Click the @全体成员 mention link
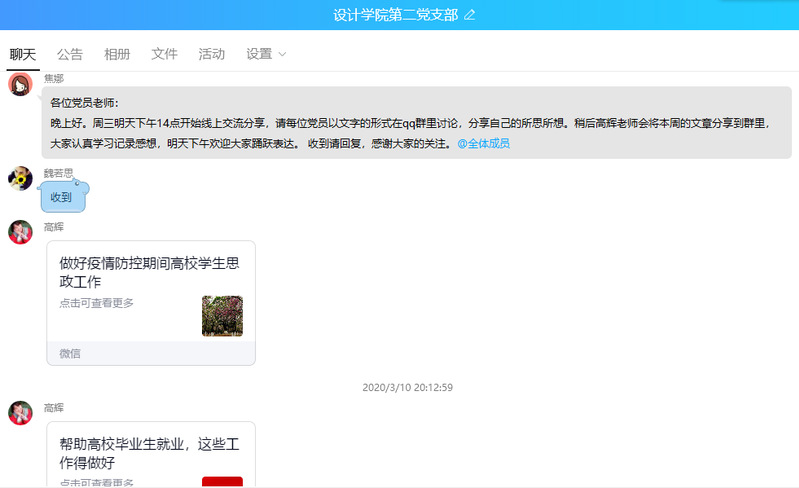Viewport: 799px width, 488px height. point(483,144)
